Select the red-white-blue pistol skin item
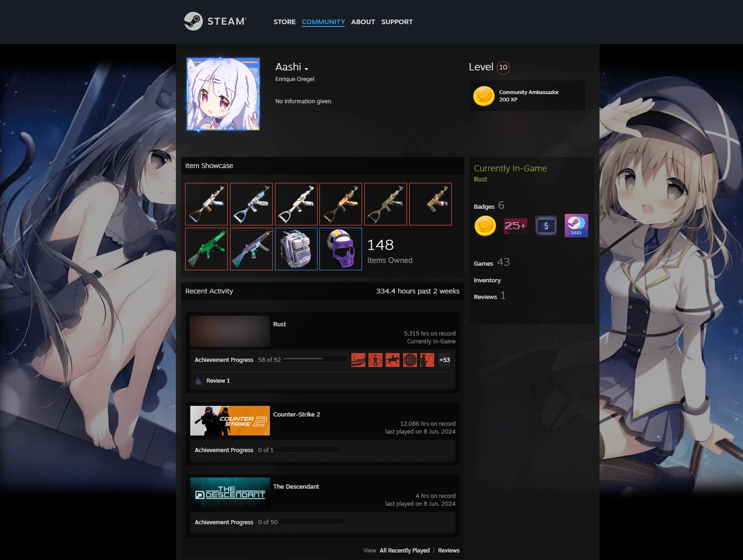The height and width of the screenshot is (560, 743). [430, 204]
